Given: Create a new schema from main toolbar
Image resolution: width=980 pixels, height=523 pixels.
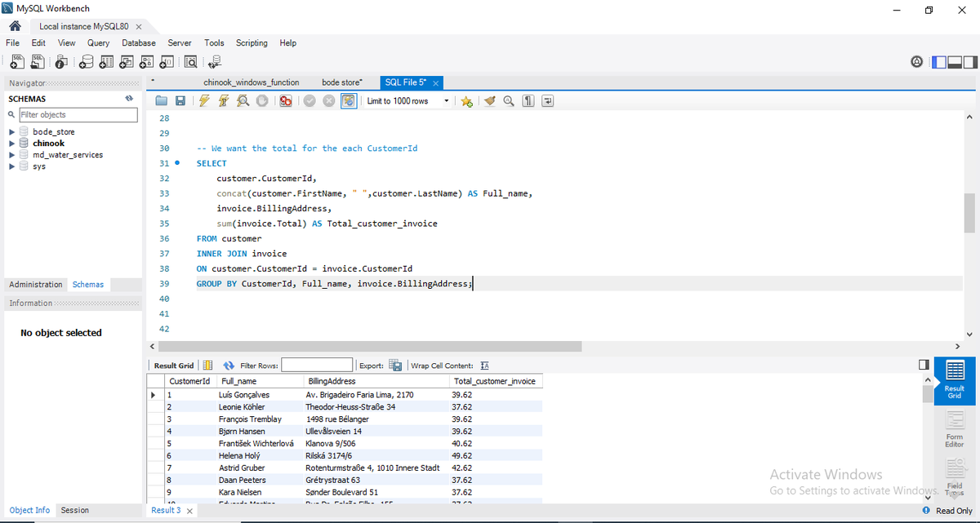Looking at the screenshot, I should (87, 61).
